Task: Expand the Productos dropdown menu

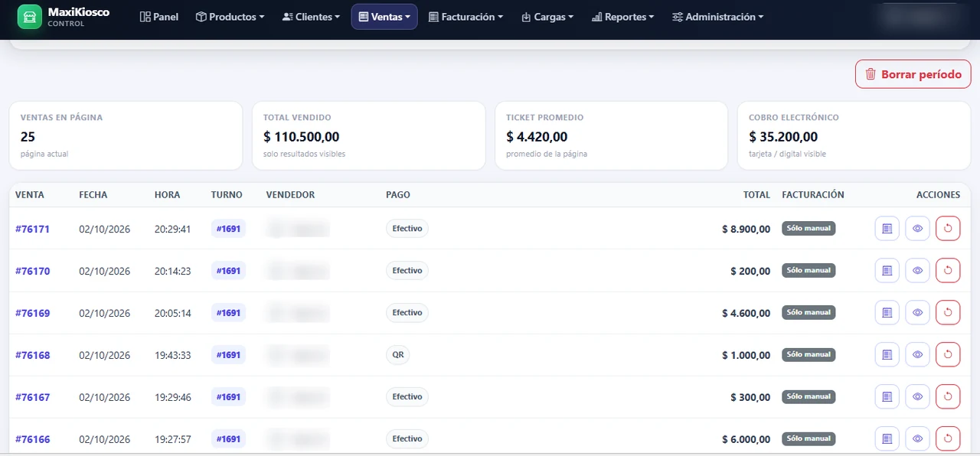Action: click(230, 17)
